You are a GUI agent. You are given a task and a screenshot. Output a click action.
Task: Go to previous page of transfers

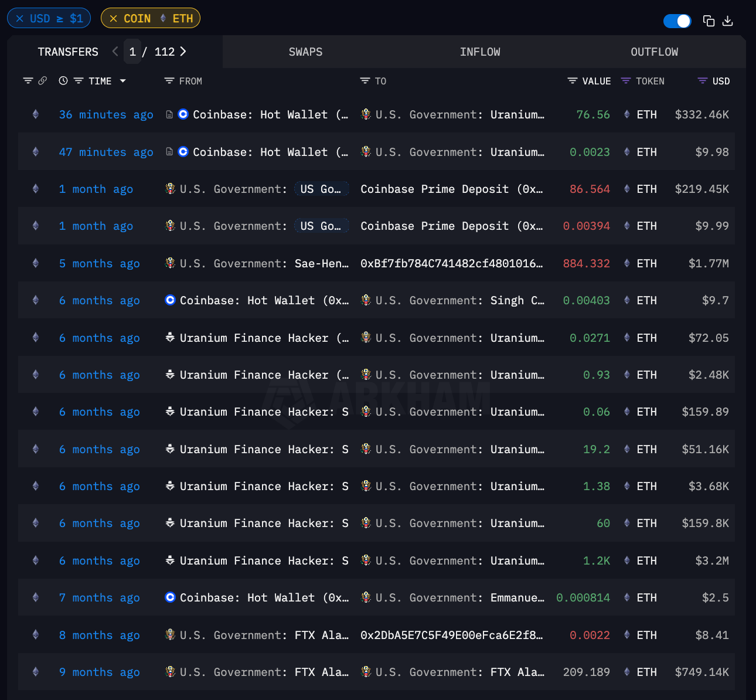tap(115, 52)
